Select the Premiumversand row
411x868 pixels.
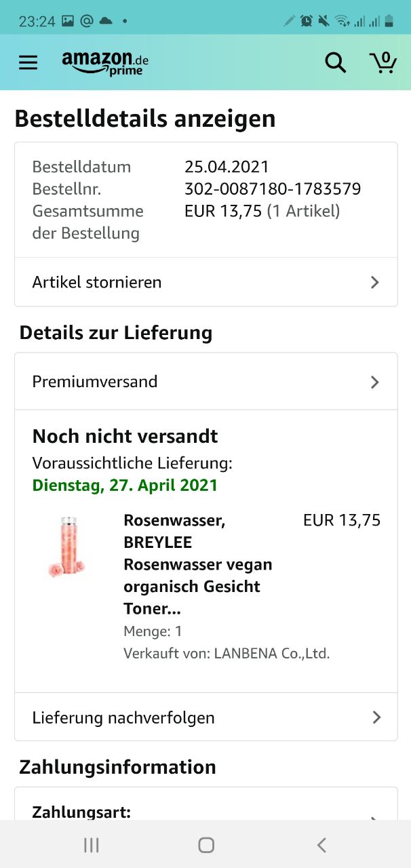pos(206,382)
